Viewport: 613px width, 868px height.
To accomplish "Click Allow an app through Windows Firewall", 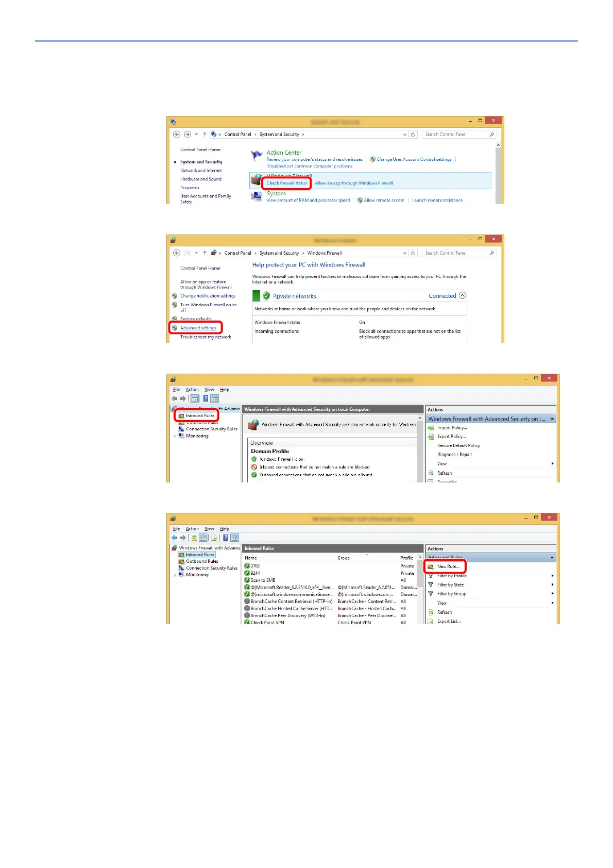I will pos(354,183).
